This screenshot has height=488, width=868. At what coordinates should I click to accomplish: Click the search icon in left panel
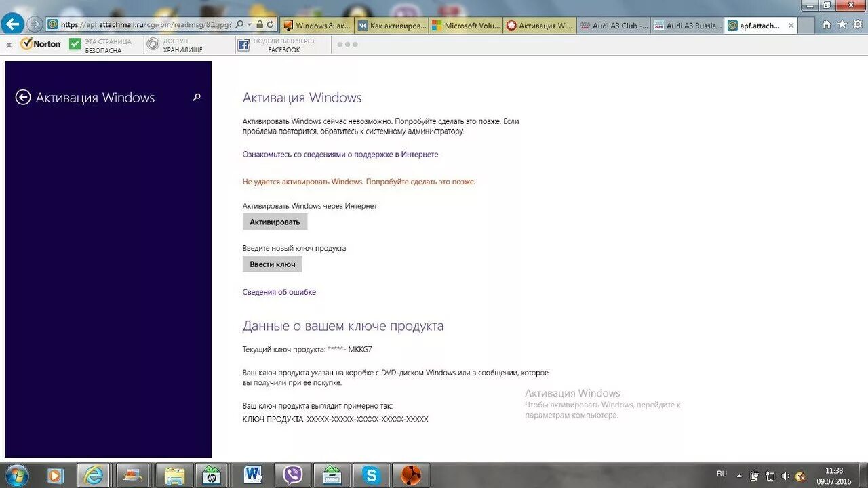pos(197,98)
